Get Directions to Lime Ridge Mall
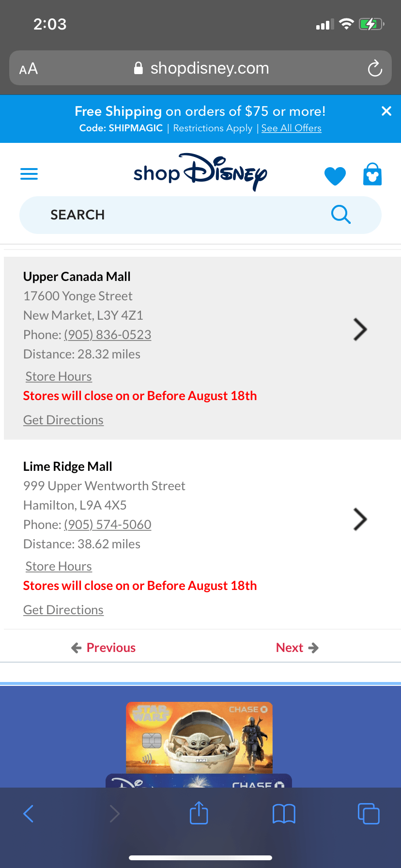 [63, 610]
